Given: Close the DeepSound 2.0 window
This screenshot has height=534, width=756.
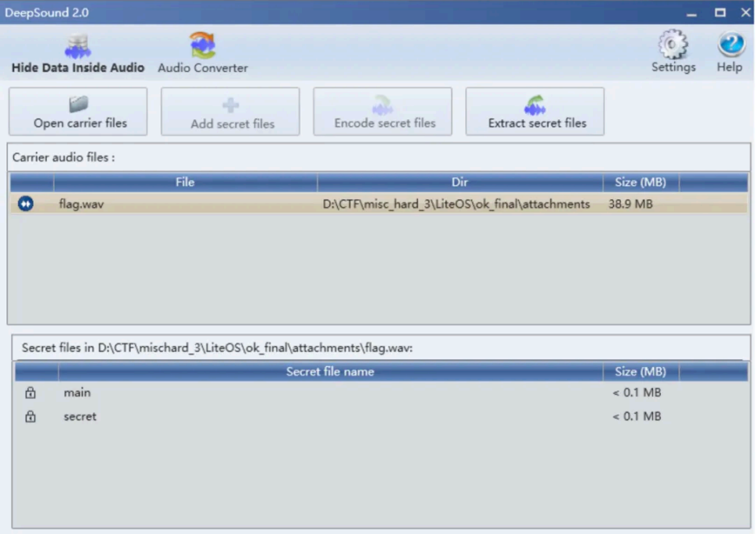Looking at the screenshot, I should 746,12.
